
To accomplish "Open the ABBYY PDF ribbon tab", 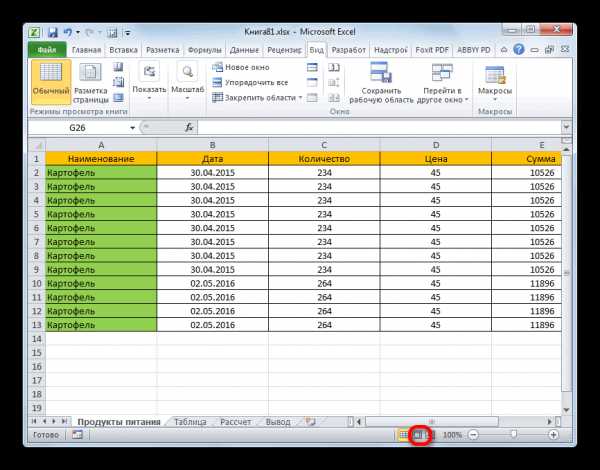I will coord(474,50).
